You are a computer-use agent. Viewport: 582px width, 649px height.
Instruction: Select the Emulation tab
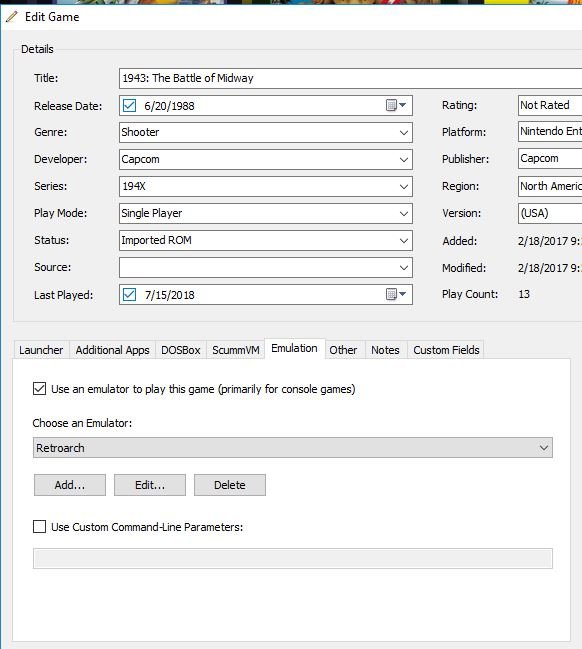click(x=294, y=349)
